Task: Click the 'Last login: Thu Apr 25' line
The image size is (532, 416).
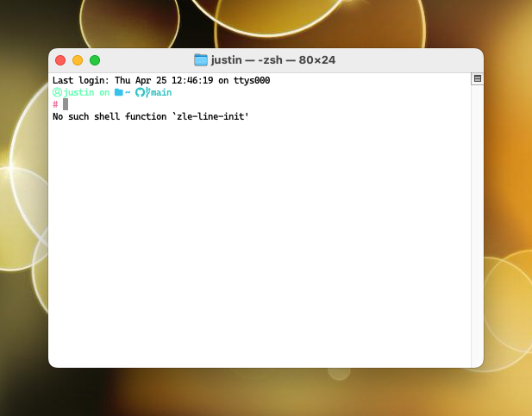Action: click(x=161, y=80)
